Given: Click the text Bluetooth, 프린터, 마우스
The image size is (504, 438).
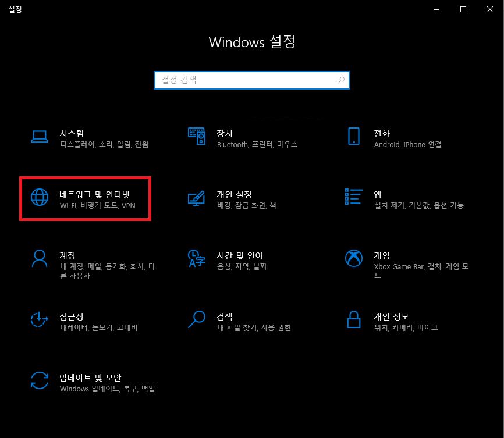Looking at the screenshot, I should point(257,145).
